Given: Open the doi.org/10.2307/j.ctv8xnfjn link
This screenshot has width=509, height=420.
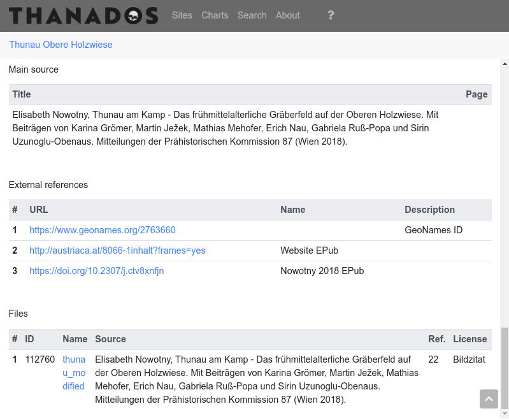Looking at the screenshot, I should [x=96, y=271].
